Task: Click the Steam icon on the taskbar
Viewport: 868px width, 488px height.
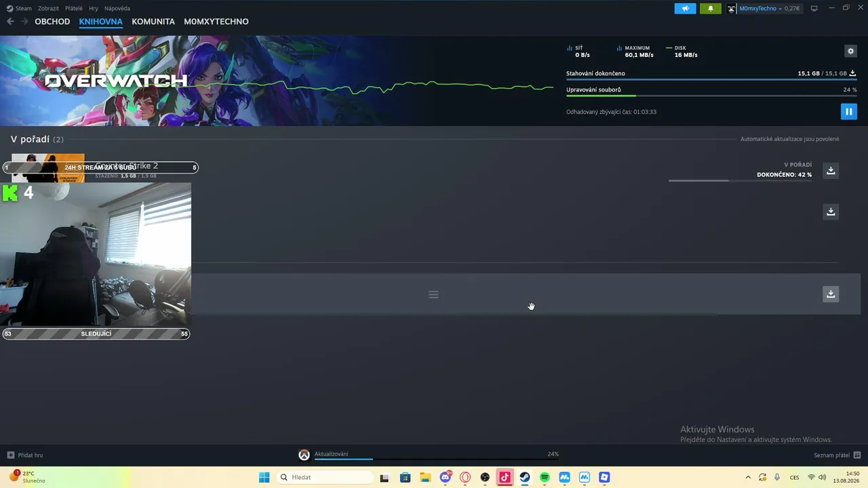Action: (525, 477)
